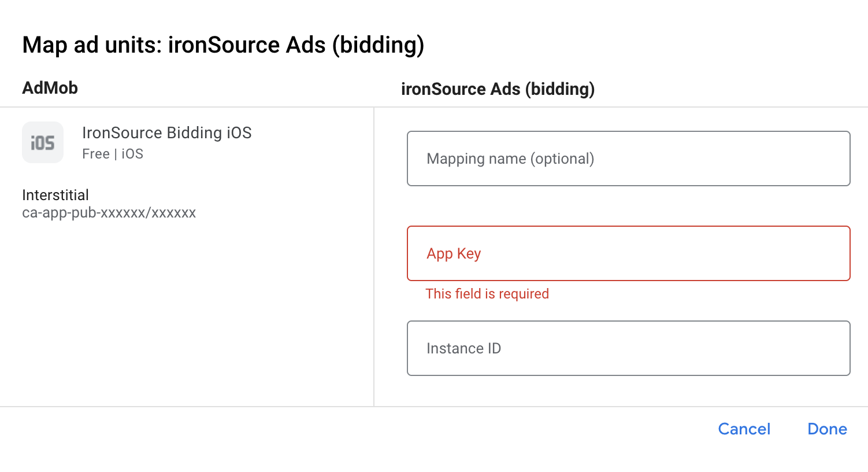Click the Instance ID placeholder text
Image resolution: width=868 pixels, height=472 pixels.
[x=463, y=348]
